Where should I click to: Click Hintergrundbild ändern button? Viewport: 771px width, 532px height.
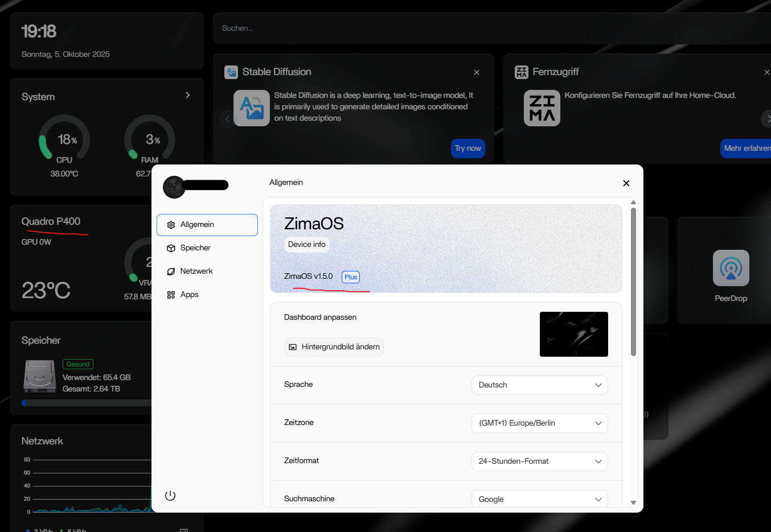[334, 347]
